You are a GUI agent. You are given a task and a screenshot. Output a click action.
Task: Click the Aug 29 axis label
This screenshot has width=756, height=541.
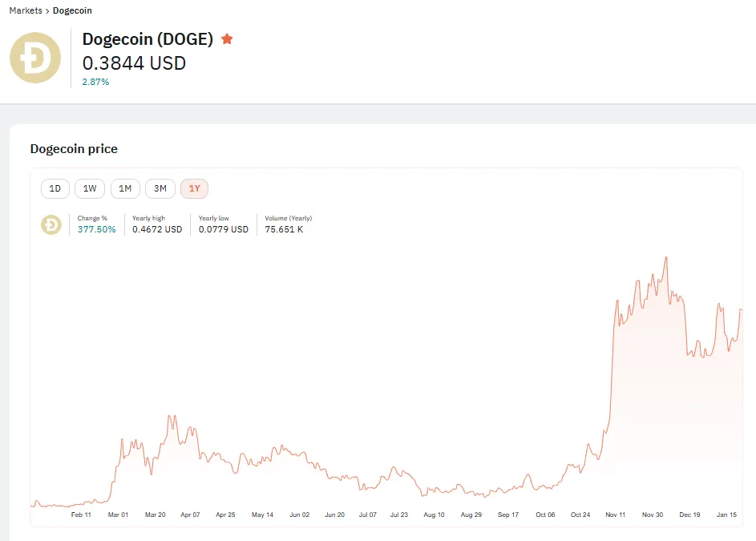coord(471,515)
